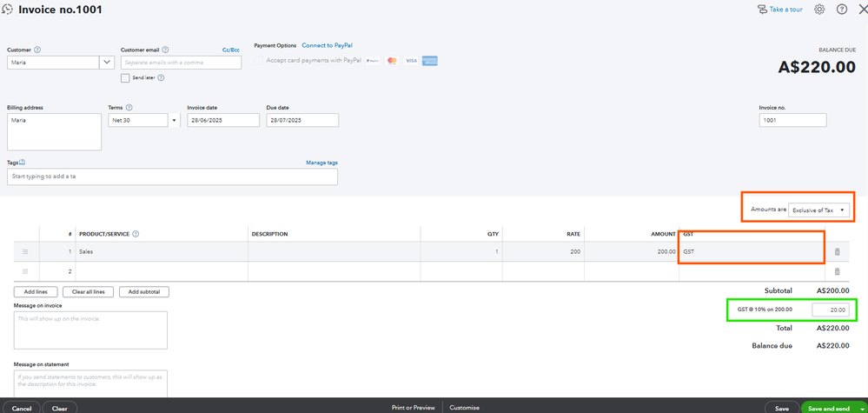
Task: Click the Customer email help icon
Action: pos(165,50)
